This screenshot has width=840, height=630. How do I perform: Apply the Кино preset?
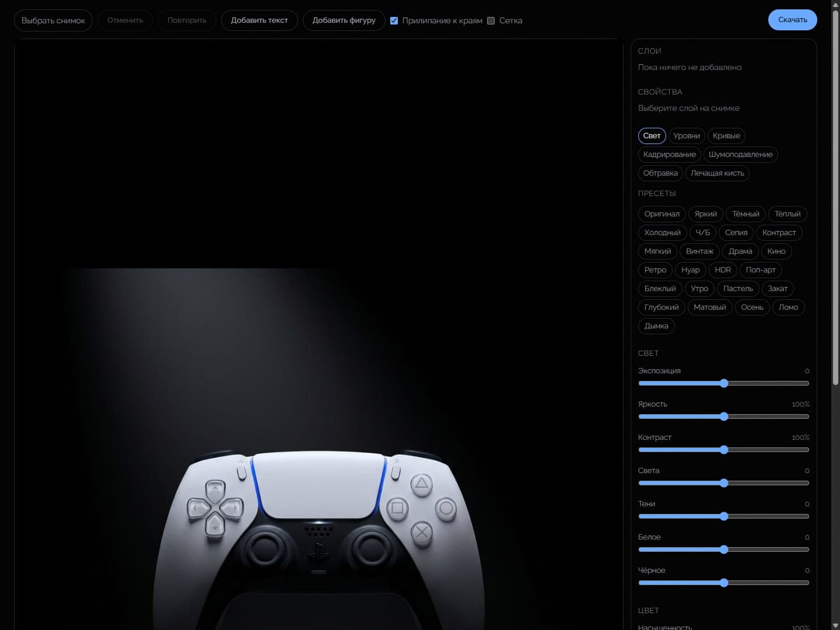tap(776, 251)
